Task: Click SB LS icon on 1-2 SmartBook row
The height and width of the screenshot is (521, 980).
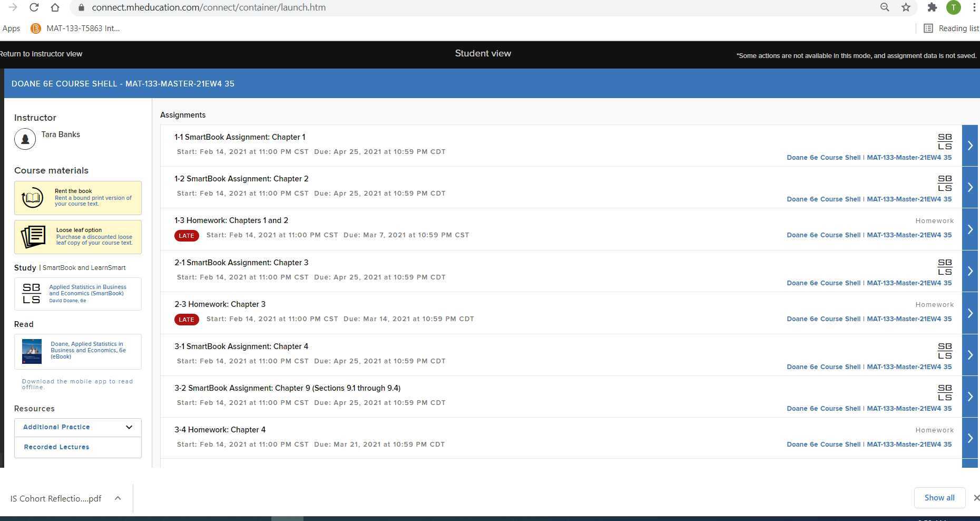Action: tap(945, 183)
